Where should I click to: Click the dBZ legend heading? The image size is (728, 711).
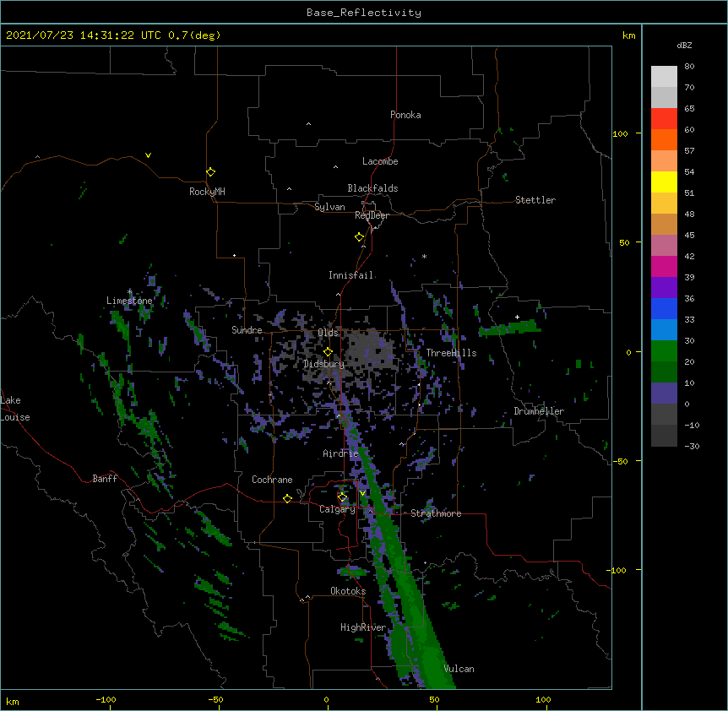(684, 45)
